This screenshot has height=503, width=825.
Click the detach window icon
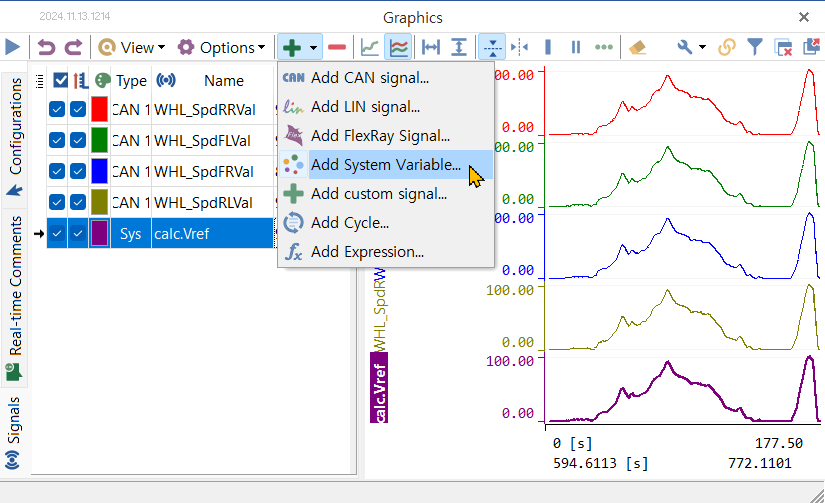[812, 46]
